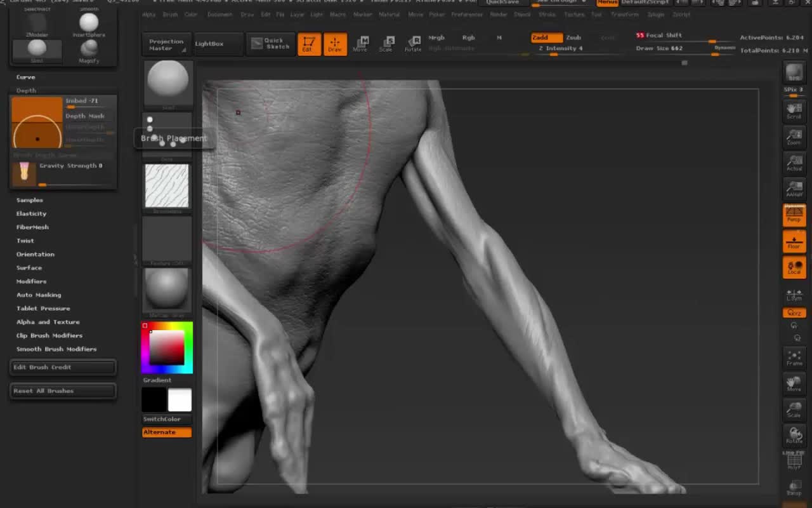Select the ZModeler brush

pyautogui.click(x=37, y=26)
